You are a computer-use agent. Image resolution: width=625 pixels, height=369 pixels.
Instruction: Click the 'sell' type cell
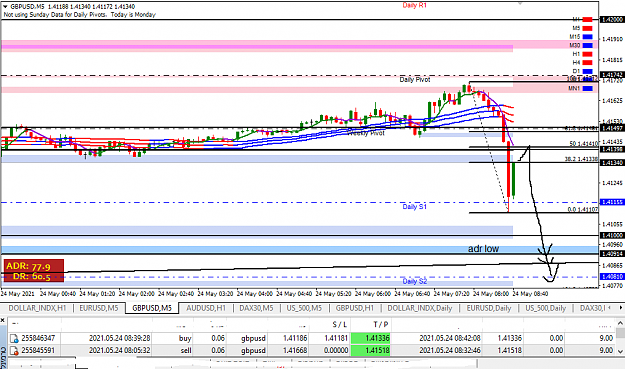(x=185, y=350)
